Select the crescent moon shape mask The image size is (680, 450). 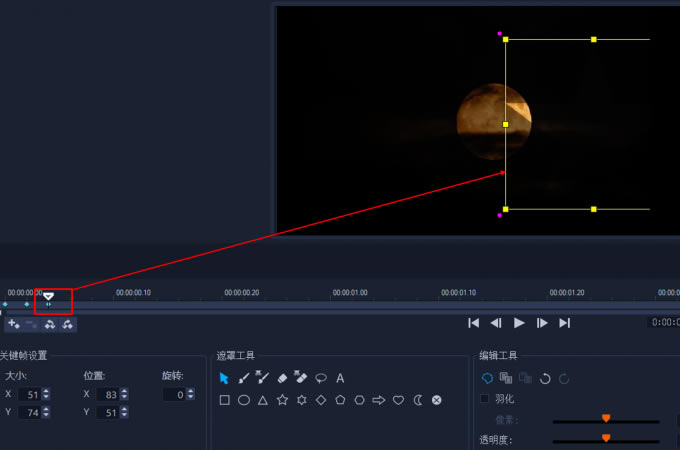[417, 400]
